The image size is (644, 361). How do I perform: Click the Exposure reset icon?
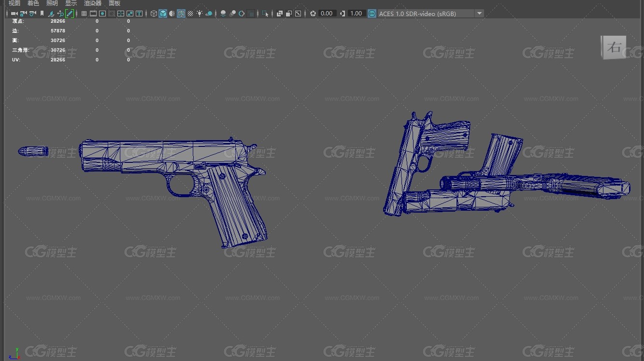pos(313,14)
